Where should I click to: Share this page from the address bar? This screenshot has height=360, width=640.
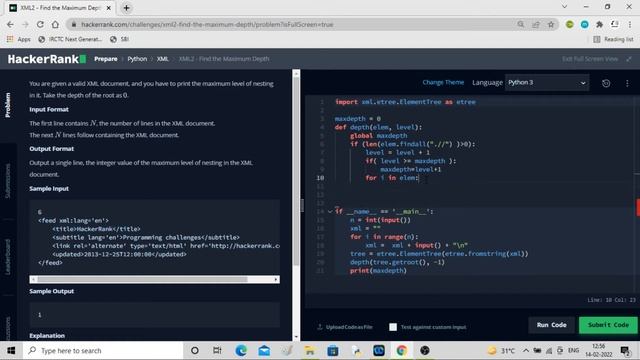(536, 24)
